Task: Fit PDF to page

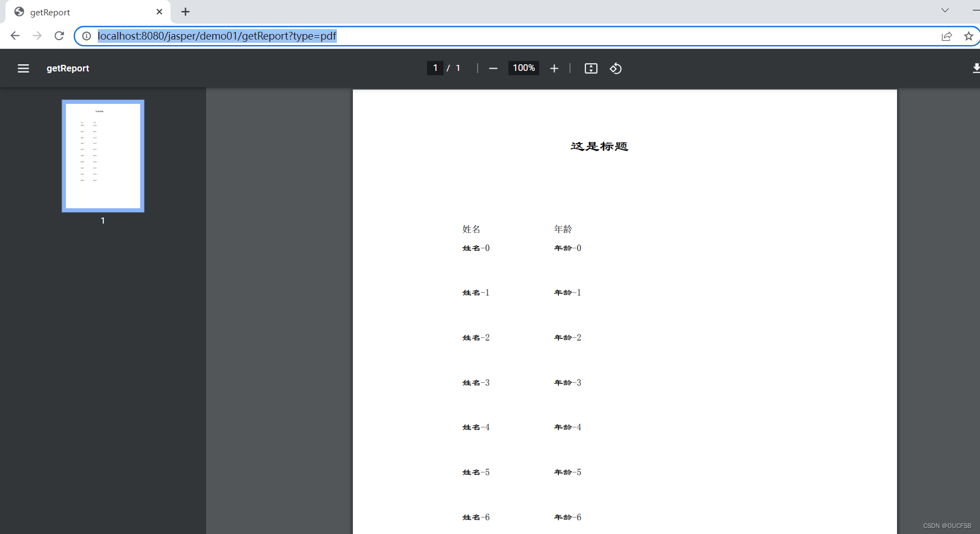Action: point(591,68)
